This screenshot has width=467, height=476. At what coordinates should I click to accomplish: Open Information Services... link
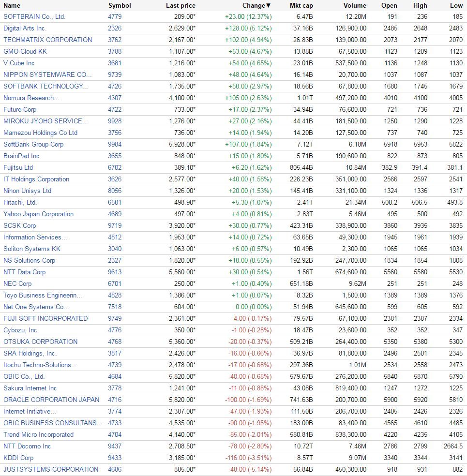[x=35, y=237]
